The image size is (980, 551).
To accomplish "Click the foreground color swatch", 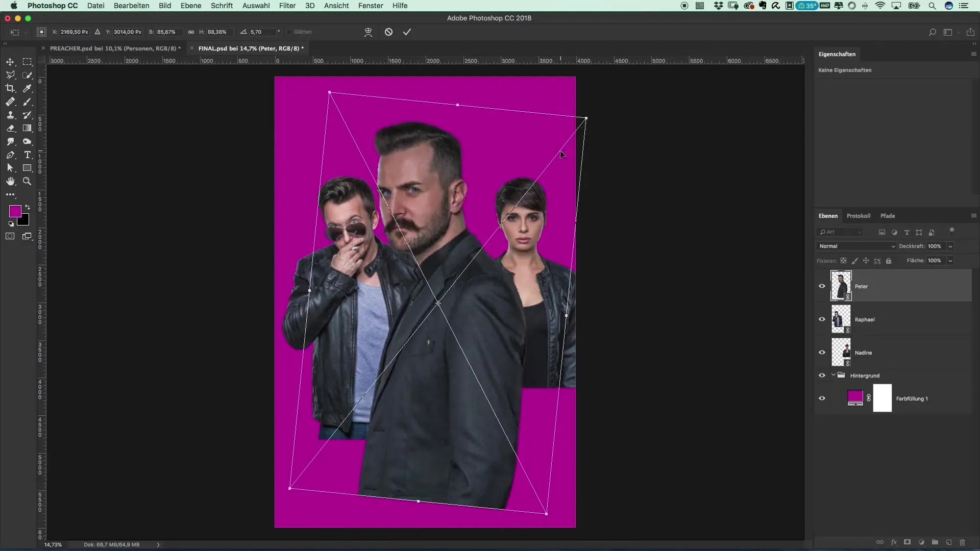I will click(15, 211).
